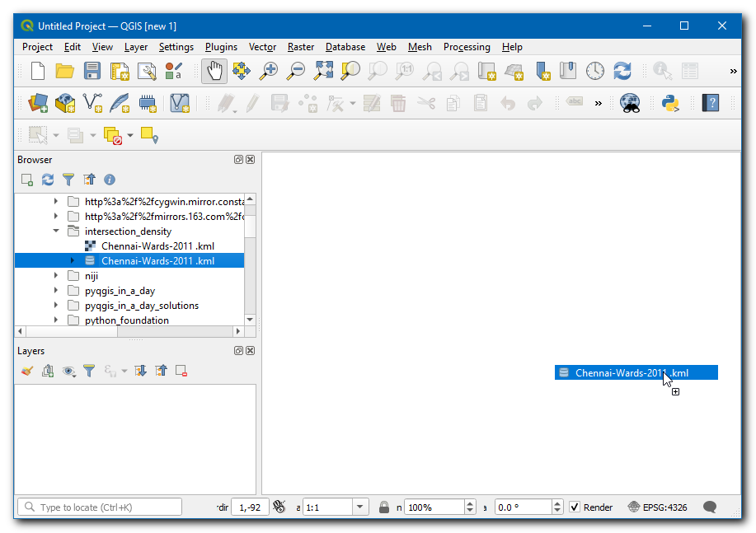756x533 pixels.
Task: Click Remove Layer icon in Layers panel
Action: [x=181, y=372]
